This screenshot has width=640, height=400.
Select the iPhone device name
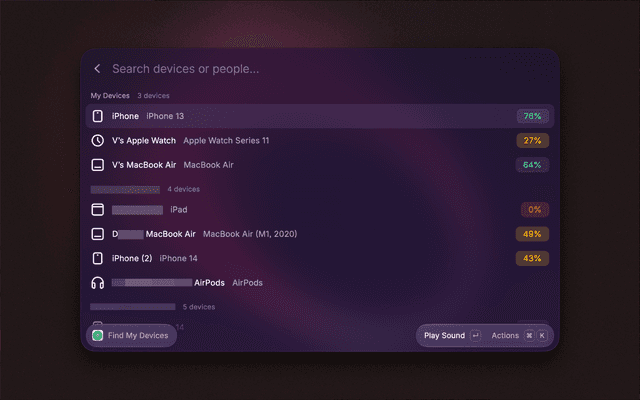pyautogui.click(x=125, y=116)
